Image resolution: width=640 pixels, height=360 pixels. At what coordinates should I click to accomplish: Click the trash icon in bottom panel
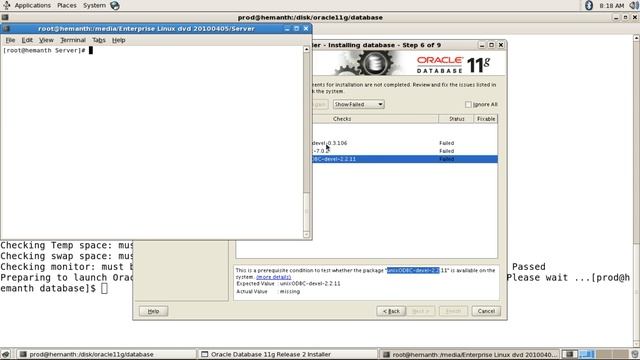point(635,354)
